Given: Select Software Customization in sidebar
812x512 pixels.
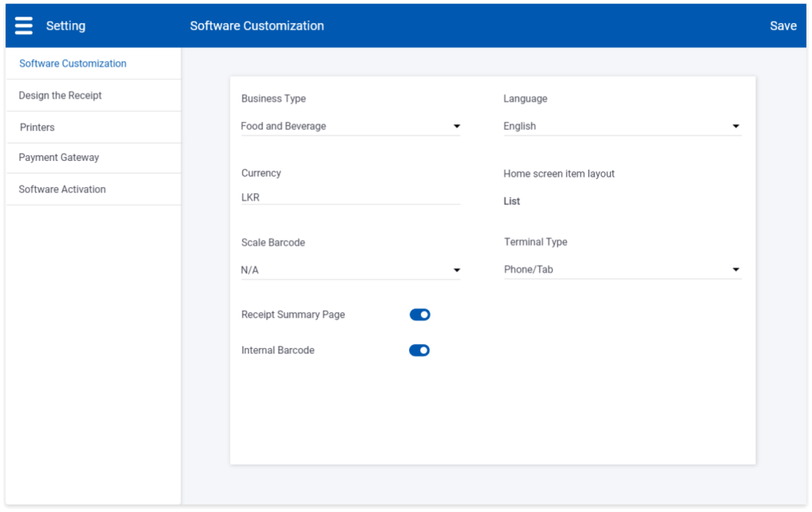Looking at the screenshot, I should point(94,63).
